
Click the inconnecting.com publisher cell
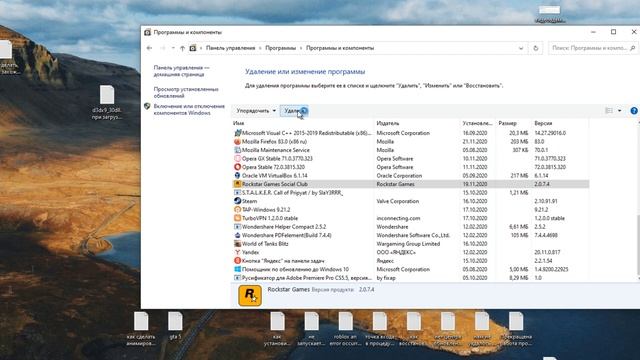click(398, 218)
